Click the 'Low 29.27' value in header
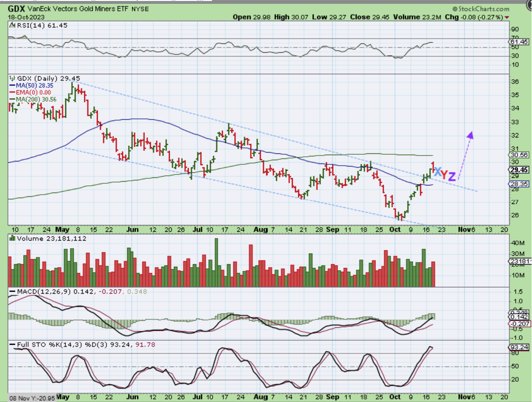The image size is (532, 402). point(329,17)
